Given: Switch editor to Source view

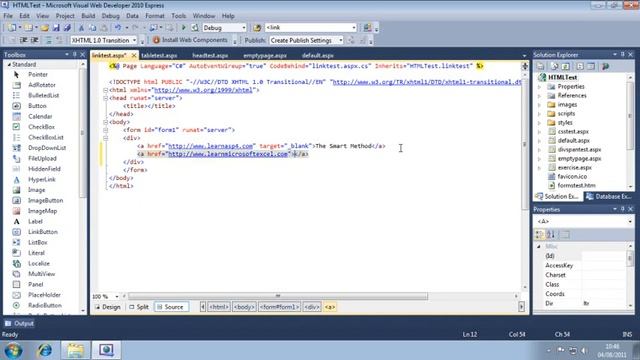Looking at the screenshot, I should pyautogui.click(x=171, y=307).
